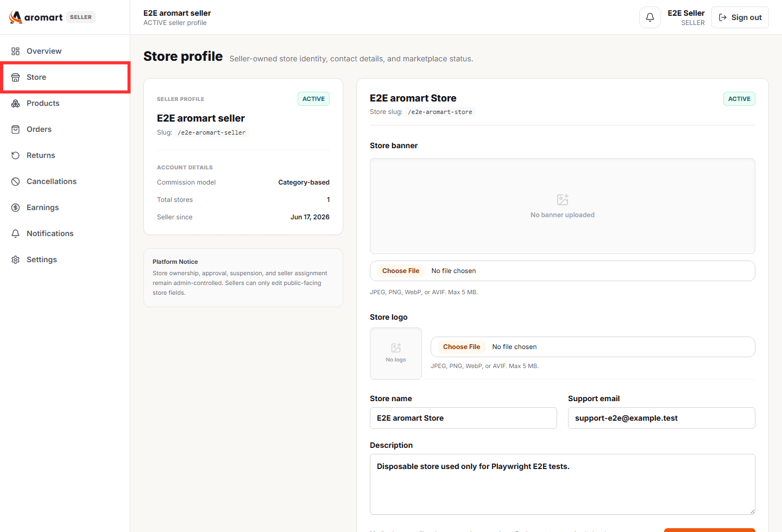Choose File for store banner
The width and height of the screenshot is (782, 532).
click(401, 271)
